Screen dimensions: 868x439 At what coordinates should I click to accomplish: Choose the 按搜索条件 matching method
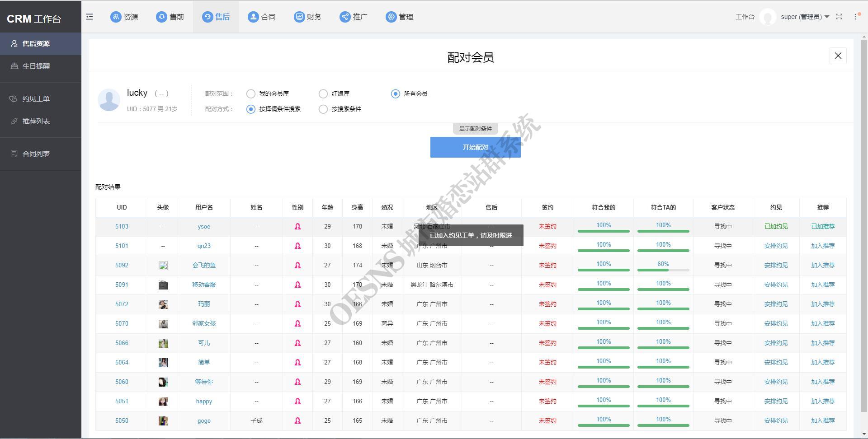coord(323,109)
